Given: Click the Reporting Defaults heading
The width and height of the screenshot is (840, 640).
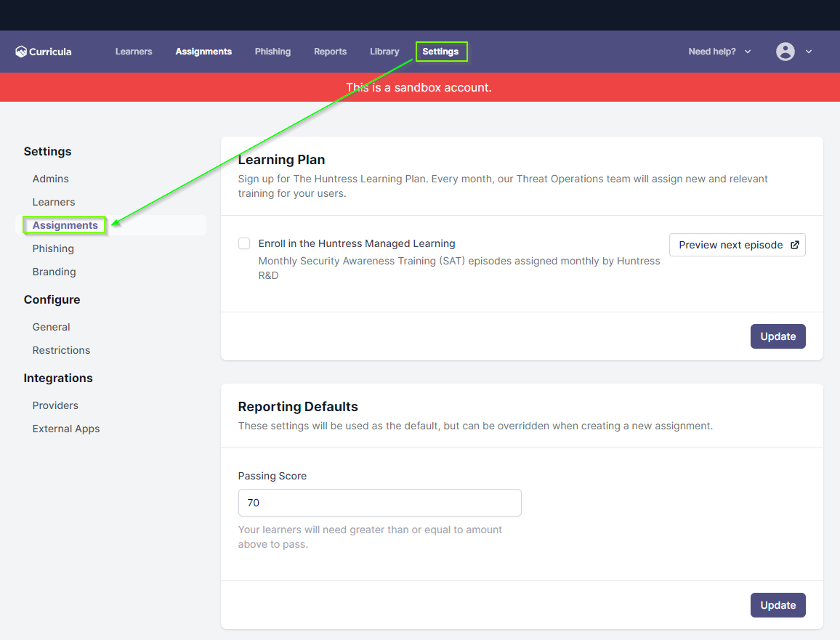Looking at the screenshot, I should [x=298, y=407].
